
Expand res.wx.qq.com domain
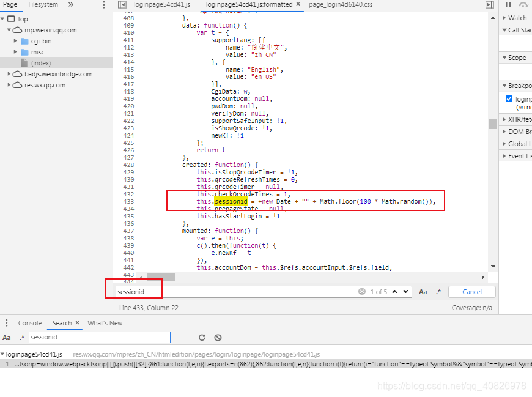9,85
